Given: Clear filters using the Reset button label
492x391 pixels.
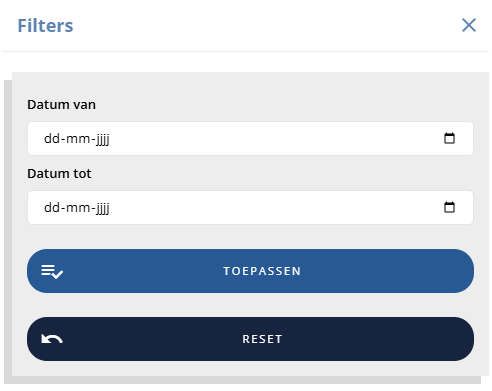Looking at the screenshot, I should [262, 339].
